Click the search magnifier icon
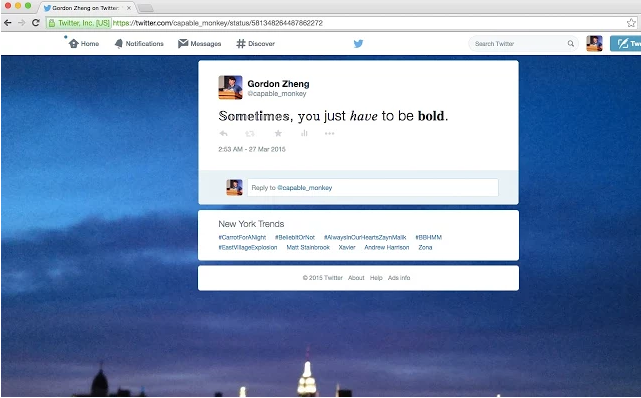641x398 pixels. [x=571, y=43]
